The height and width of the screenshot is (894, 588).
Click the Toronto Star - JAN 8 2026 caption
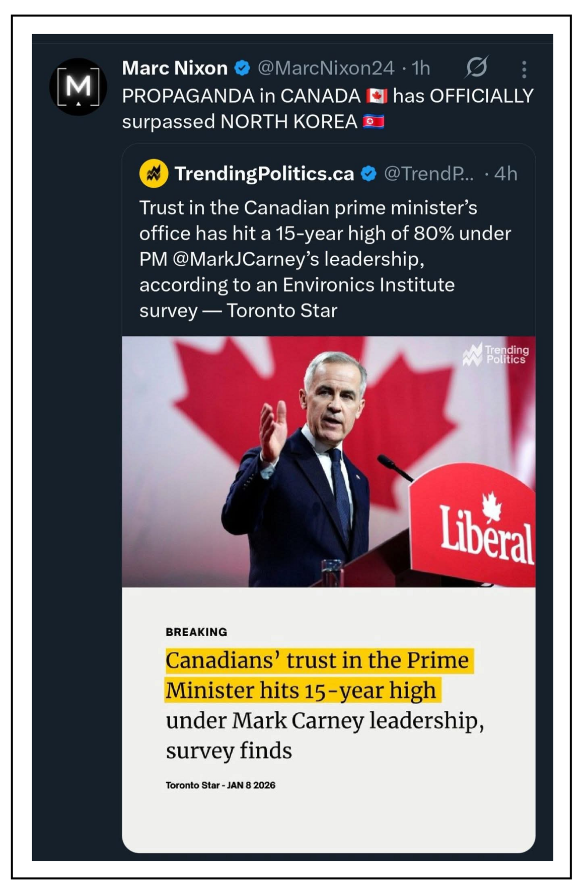point(220,785)
